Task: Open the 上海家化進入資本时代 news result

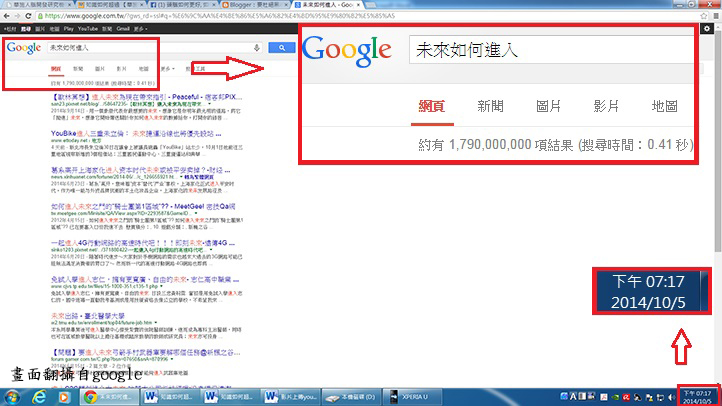Action: coord(140,170)
